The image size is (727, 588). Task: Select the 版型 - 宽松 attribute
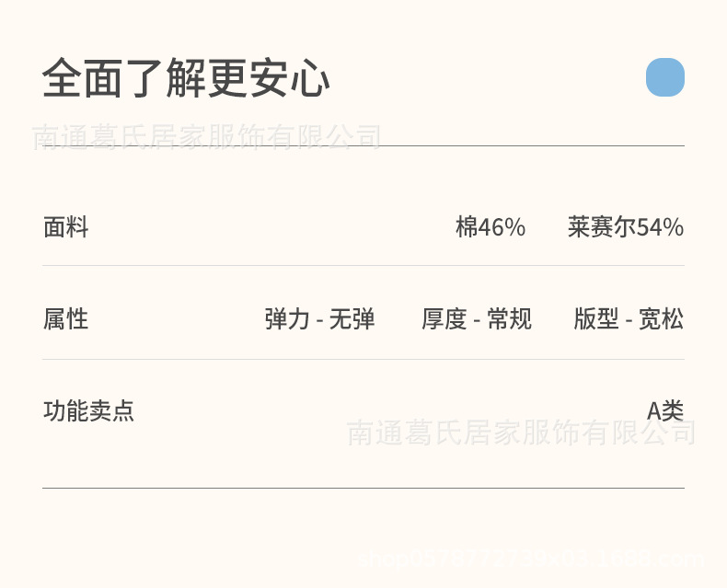click(x=629, y=319)
